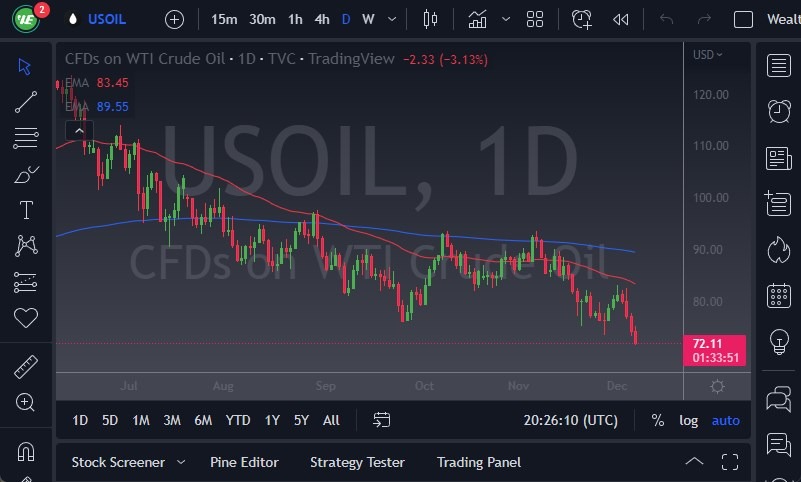This screenshot has height=482, width=801.
Task: Set chart range to YTD
Action: point(238,420)
